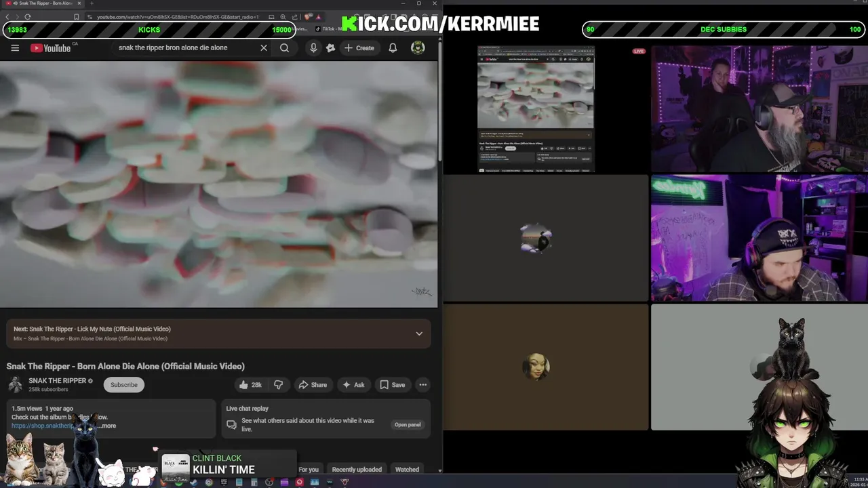Viewport: 868px width, 488px height.
Task: Open the three-dot more actions menu
Action: pyautogui.click(x=423, y=385)
